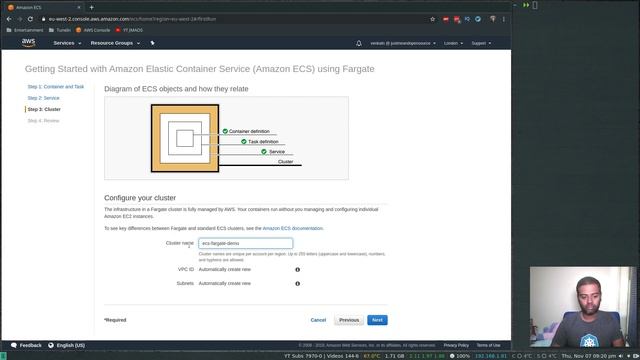
Task: Reload the page with the refresh icon
Action: tap(30, 19)
